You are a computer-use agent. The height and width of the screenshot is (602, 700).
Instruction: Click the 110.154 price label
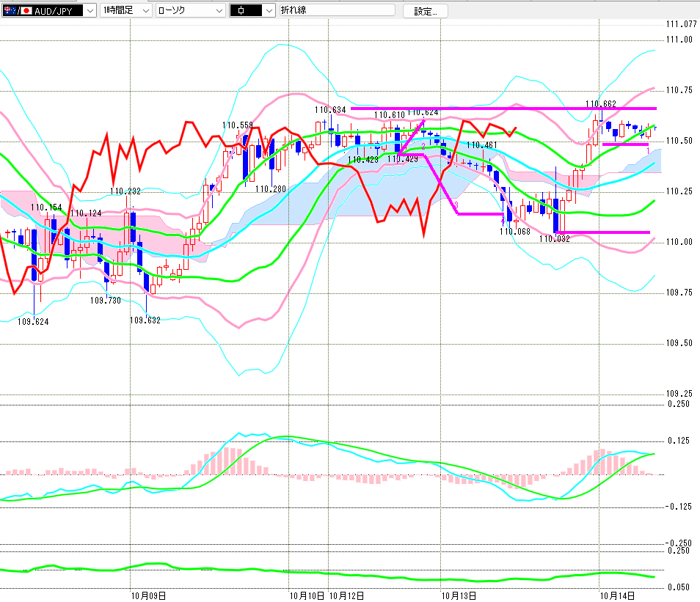pyautogui.click(x=46, y=208)
